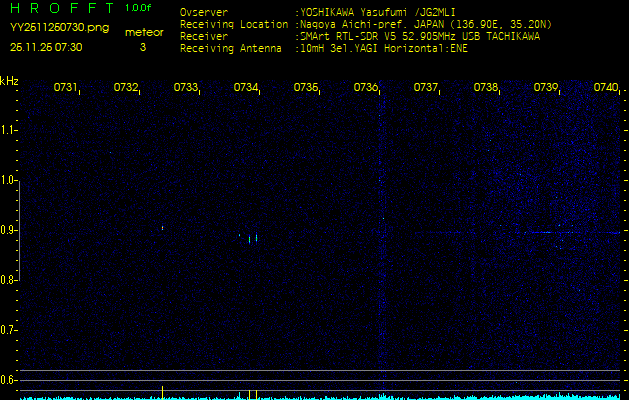Click the small echo dot before 0734

click(239, 235)
